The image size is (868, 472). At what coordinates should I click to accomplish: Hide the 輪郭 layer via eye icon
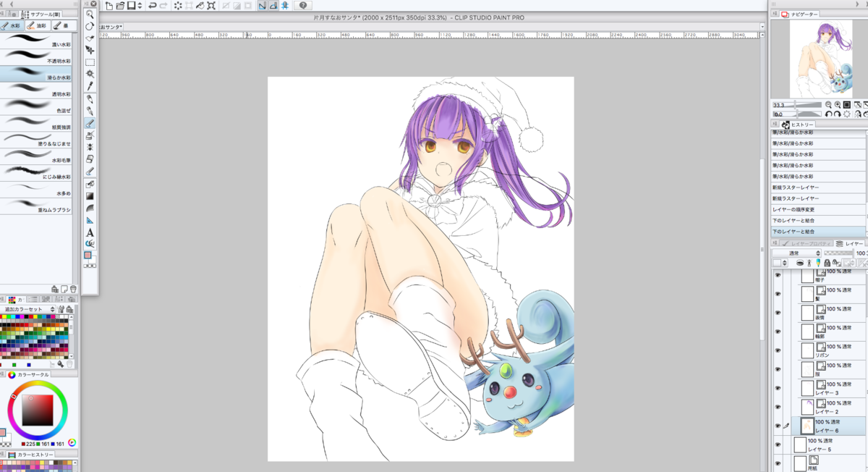778,332
